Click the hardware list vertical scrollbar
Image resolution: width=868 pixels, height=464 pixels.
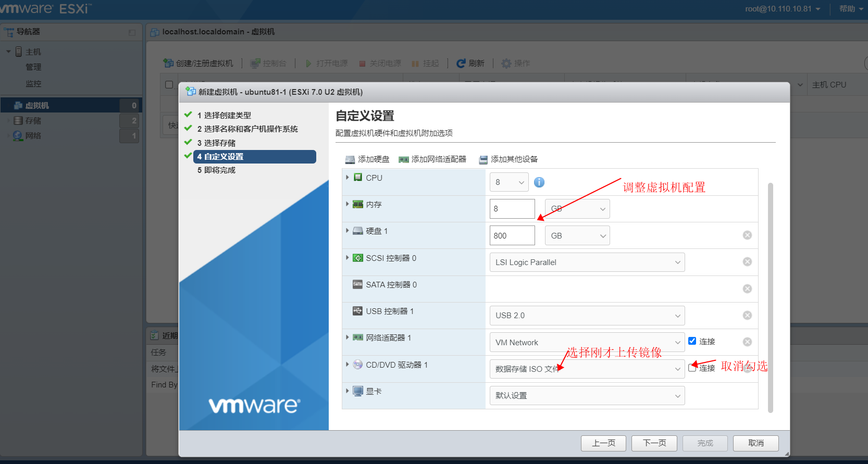point(771,297)
